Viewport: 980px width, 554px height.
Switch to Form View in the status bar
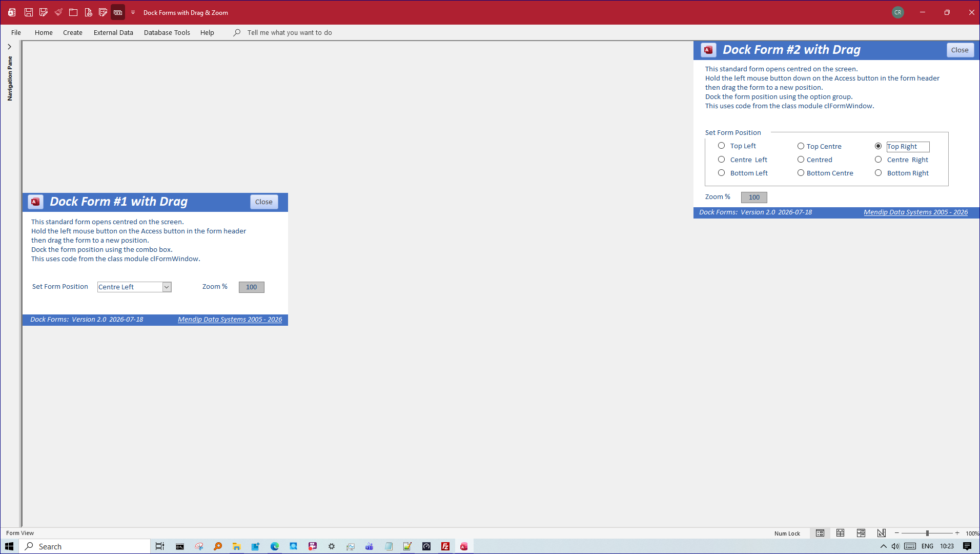(820, 533)
